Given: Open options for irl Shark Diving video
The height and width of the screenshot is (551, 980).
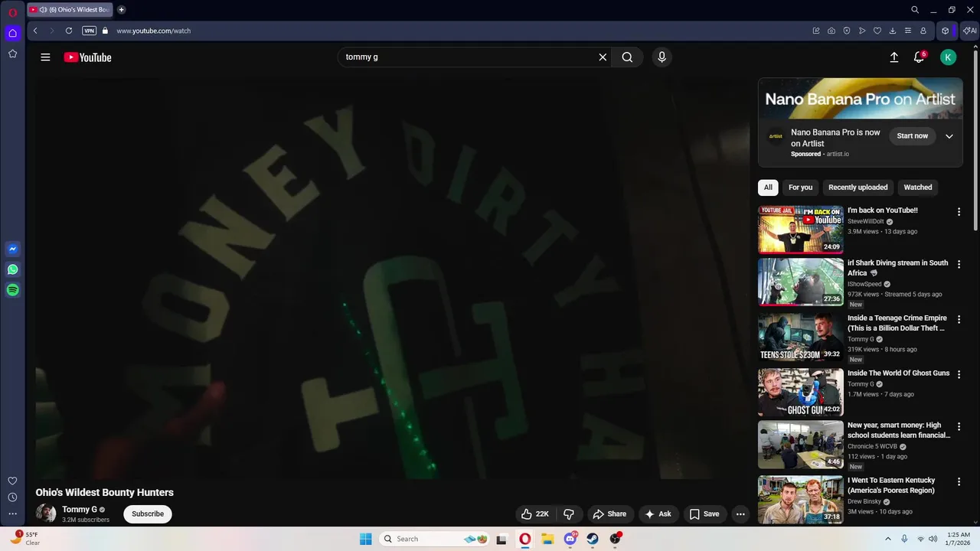Looking at the screenshot, I should pos(959,264).
